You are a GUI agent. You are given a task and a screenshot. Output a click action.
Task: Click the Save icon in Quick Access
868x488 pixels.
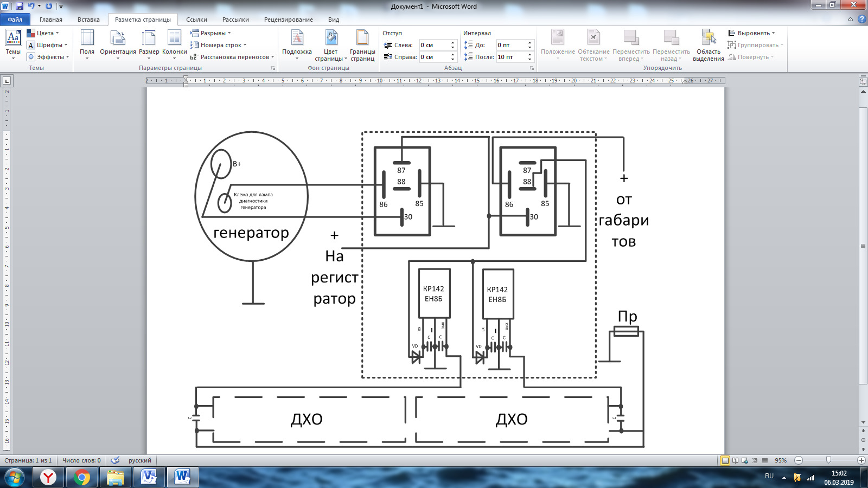20,6
